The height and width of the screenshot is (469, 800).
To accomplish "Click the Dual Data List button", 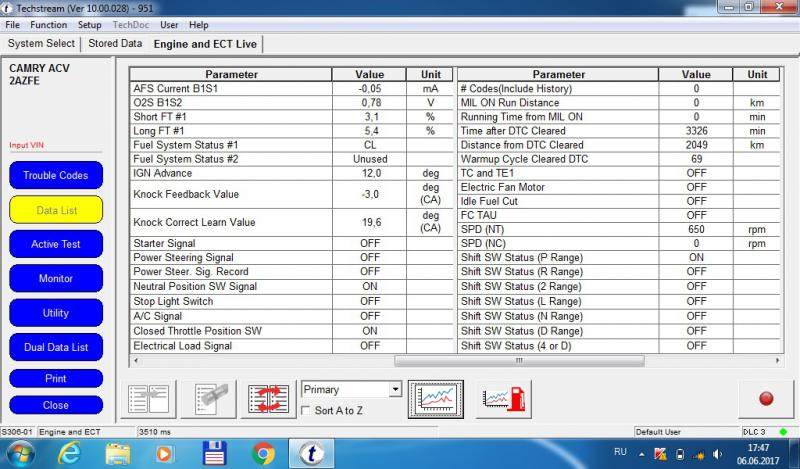I will point(56,347).
